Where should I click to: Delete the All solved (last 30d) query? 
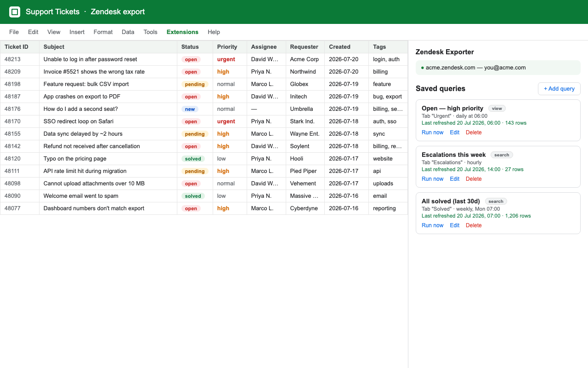(474, 225)
